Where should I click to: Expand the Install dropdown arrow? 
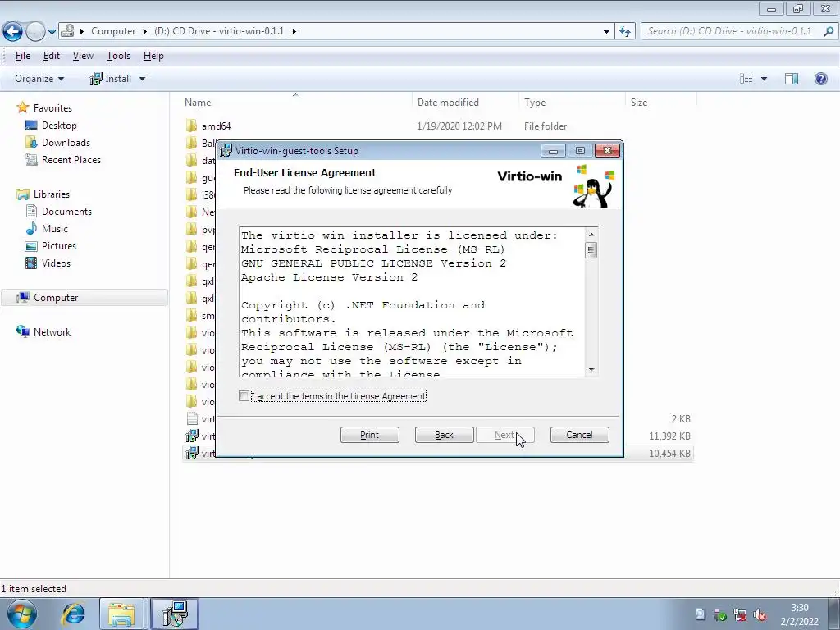[x=142, y=79]
